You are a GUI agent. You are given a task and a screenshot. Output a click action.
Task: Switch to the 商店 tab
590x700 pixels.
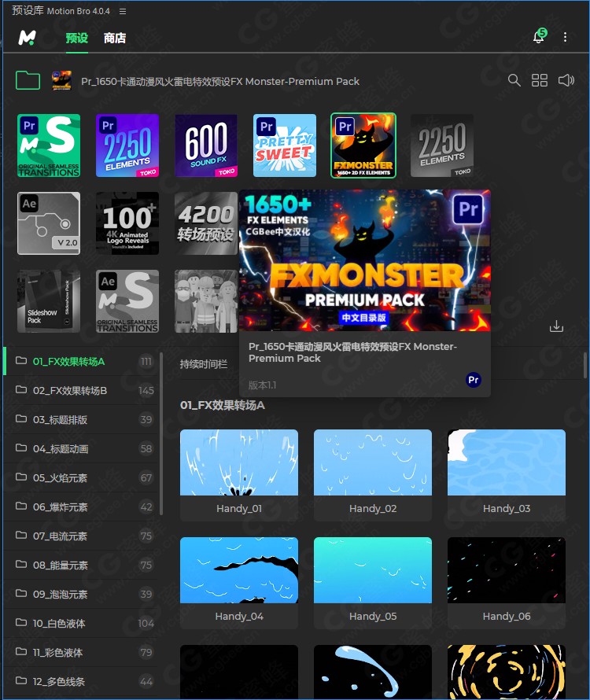point(115,38)
